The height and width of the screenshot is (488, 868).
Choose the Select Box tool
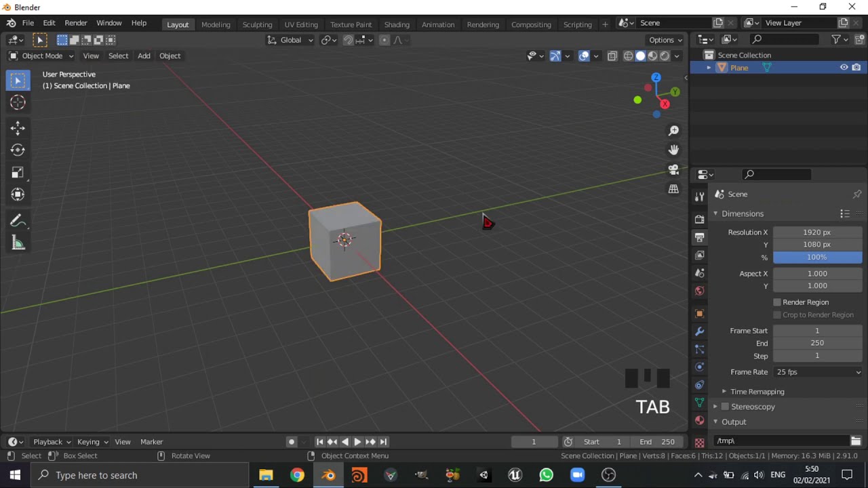[18, 81]
